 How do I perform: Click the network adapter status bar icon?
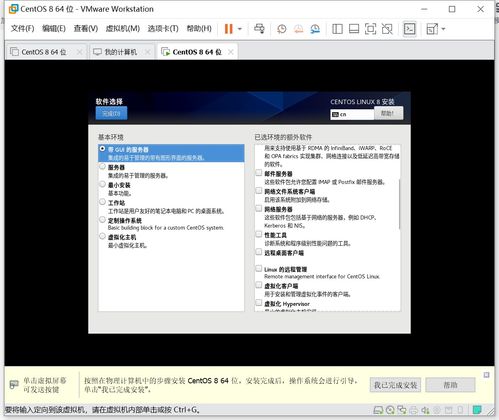(402, 410)
